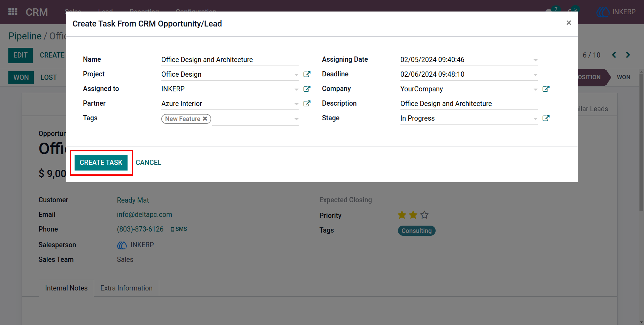644x325 pixels.
Task: Click the CREATE TASK button
Action: (101, 162)
